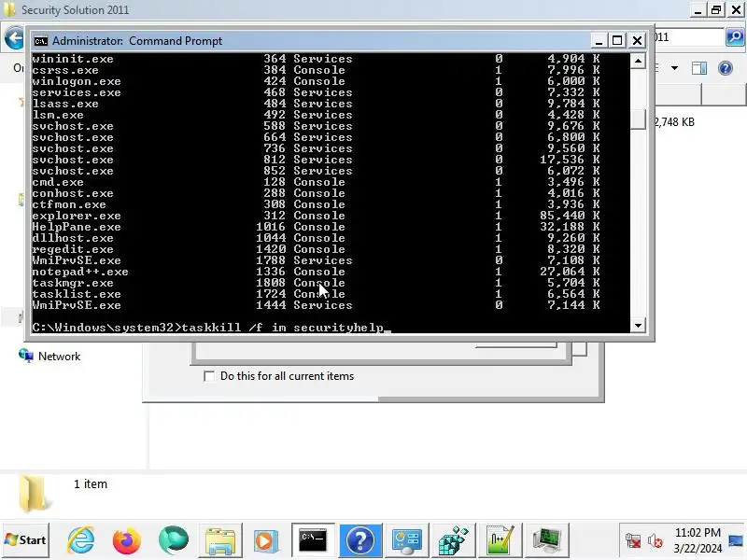Click the tasklist.exe process row
The height and width of the screenshot is (560, 747).
[x=316, y=294]
